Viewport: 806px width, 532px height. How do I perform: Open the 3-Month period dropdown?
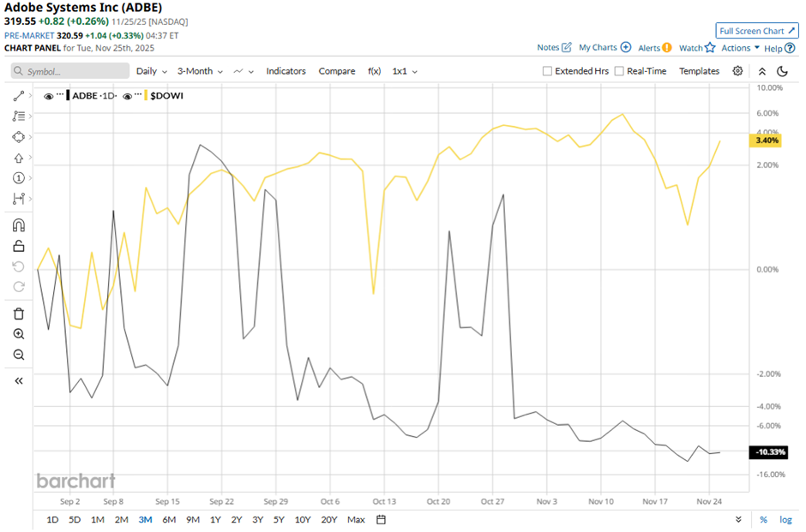(200, 71)
